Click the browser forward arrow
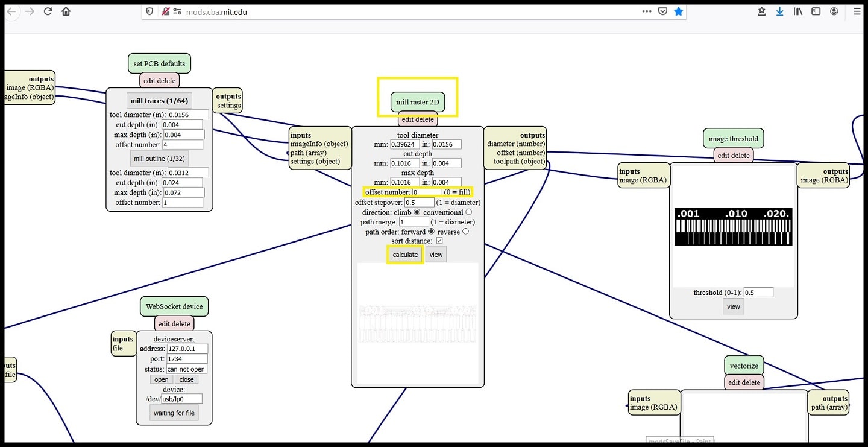This screenshot has width=868, height=447. click(30, 11)
